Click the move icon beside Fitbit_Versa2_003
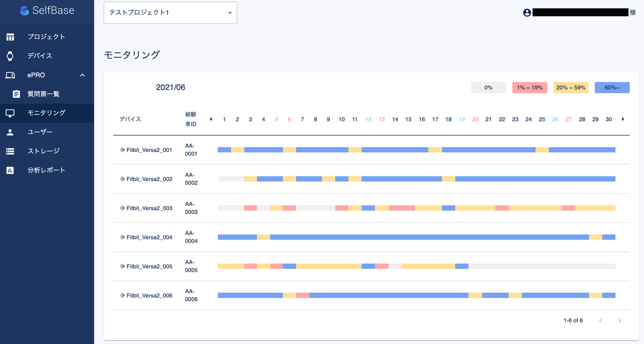 pyautogui.click(x=122, y=208)
